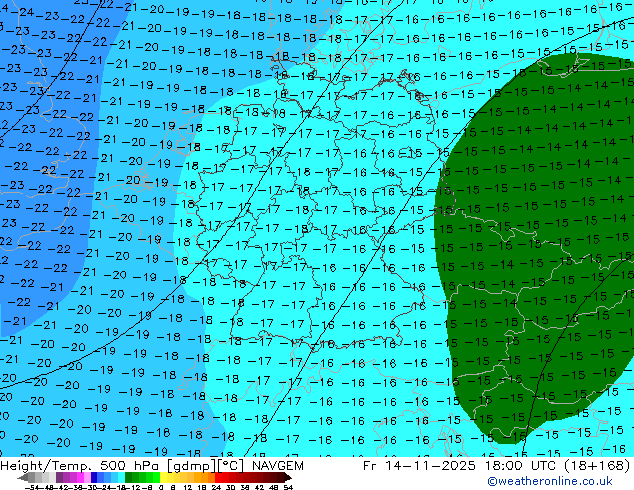This screenshot has height=490, width=634.
Task: Click the 'NAVGEM' model name label
Action: (x=277, y=466)
